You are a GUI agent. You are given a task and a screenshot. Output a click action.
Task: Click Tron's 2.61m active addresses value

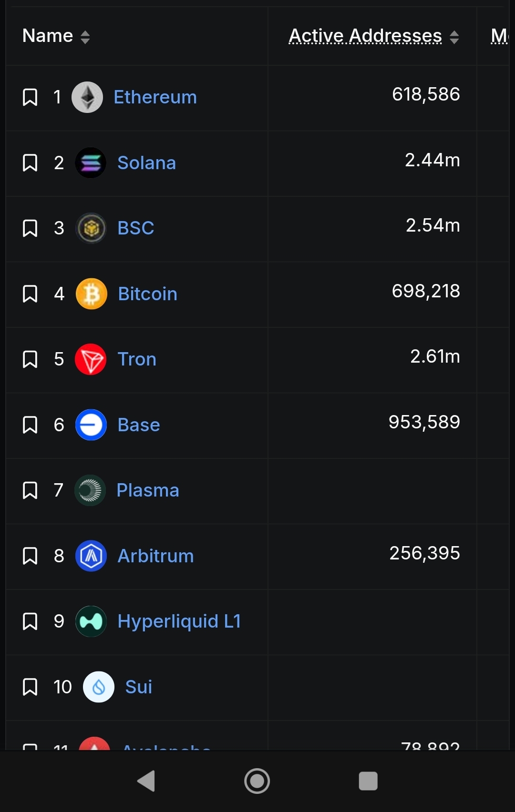pyautogui.click(x=435, y=356)
